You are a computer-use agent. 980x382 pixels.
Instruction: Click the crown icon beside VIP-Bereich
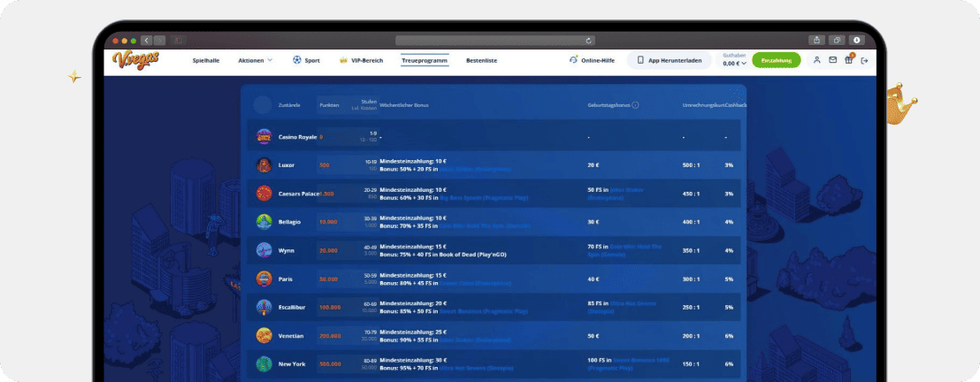tap(343, 61)
